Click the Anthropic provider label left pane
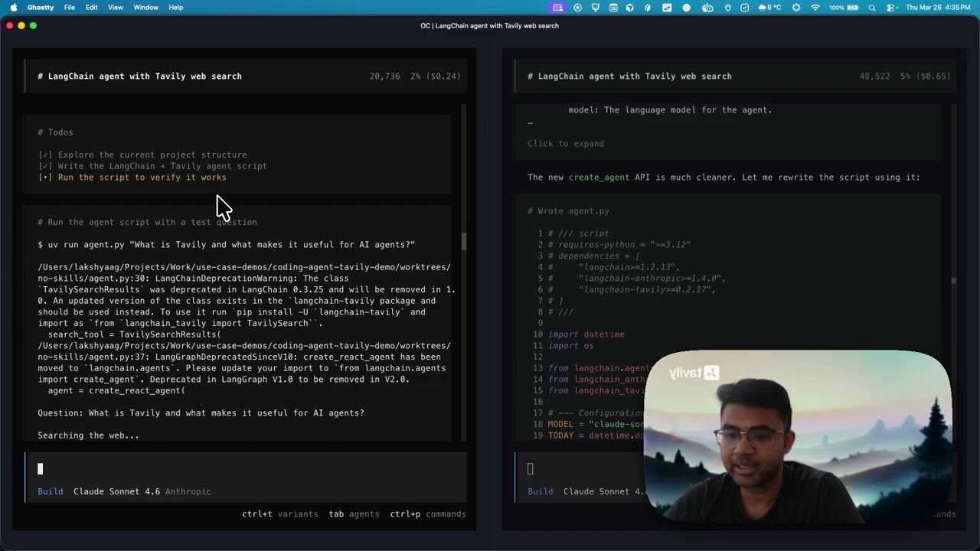The image size is (980, 551). point(188,491)
